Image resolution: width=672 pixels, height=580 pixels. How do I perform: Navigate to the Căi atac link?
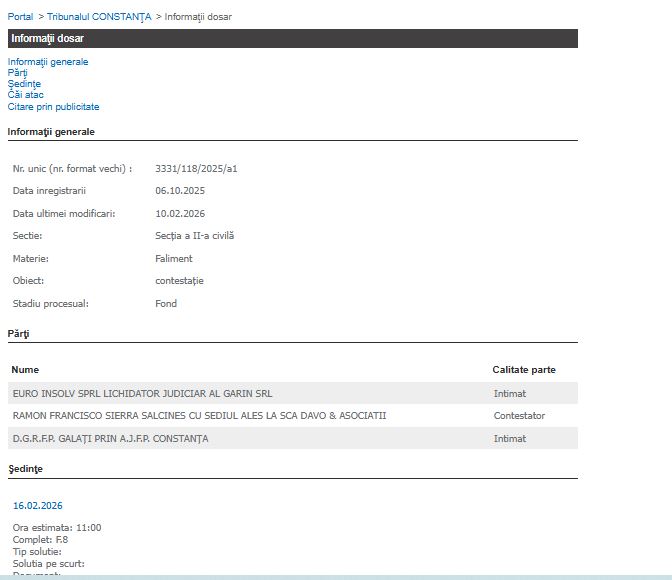click(x=26, y=95)
